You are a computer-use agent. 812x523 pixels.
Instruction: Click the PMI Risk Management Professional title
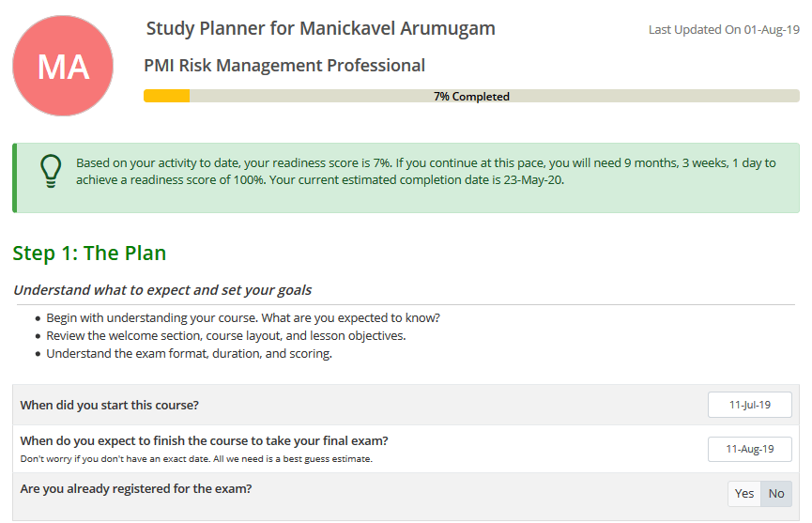[x=284, y=66]
